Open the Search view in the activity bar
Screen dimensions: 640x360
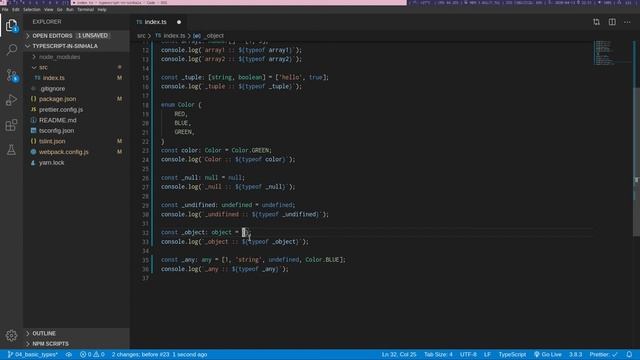coord(11,50)
